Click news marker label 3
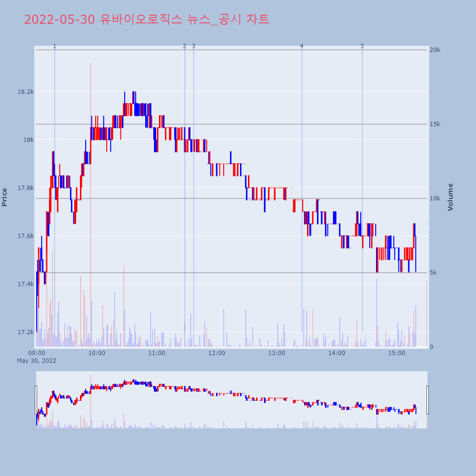This screenshot has width=476, height=476. (x=194, y=46)
